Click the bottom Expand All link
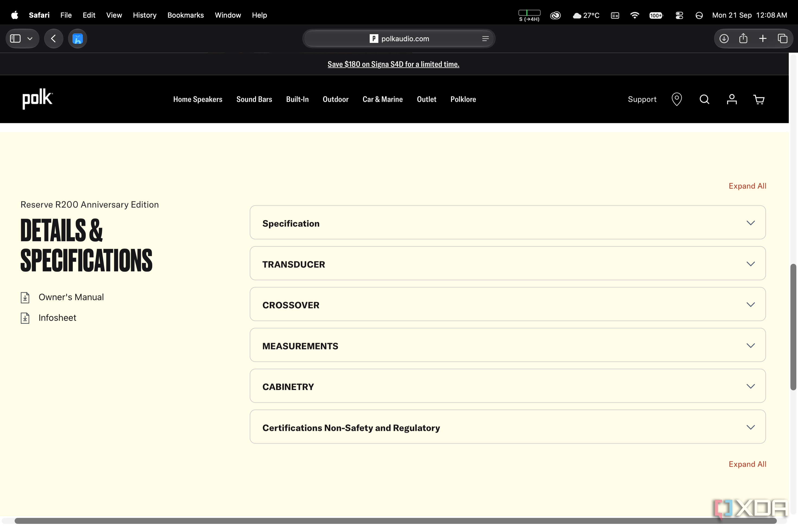 748,464
